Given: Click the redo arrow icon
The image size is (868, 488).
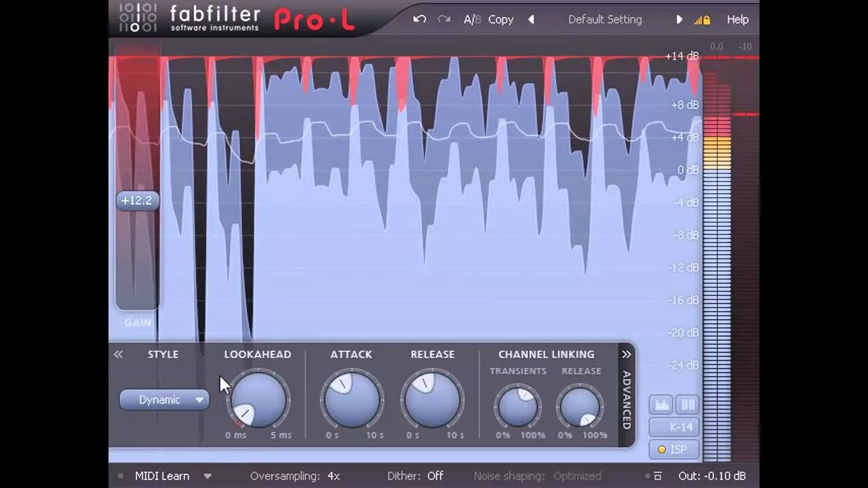Looking at the screenshot, I should 444,19.
